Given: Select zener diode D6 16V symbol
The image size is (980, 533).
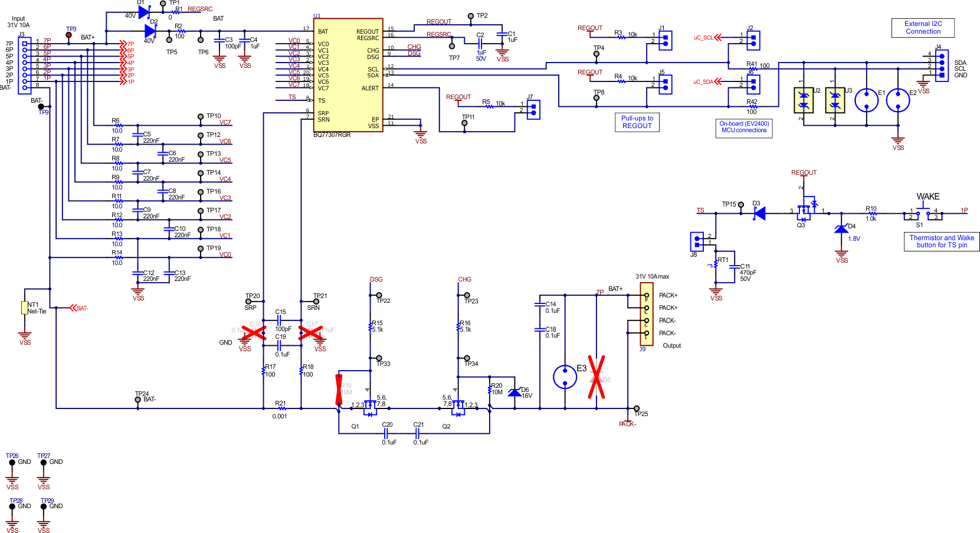Looking at the screenshot, I should click(x=514, y=393).
